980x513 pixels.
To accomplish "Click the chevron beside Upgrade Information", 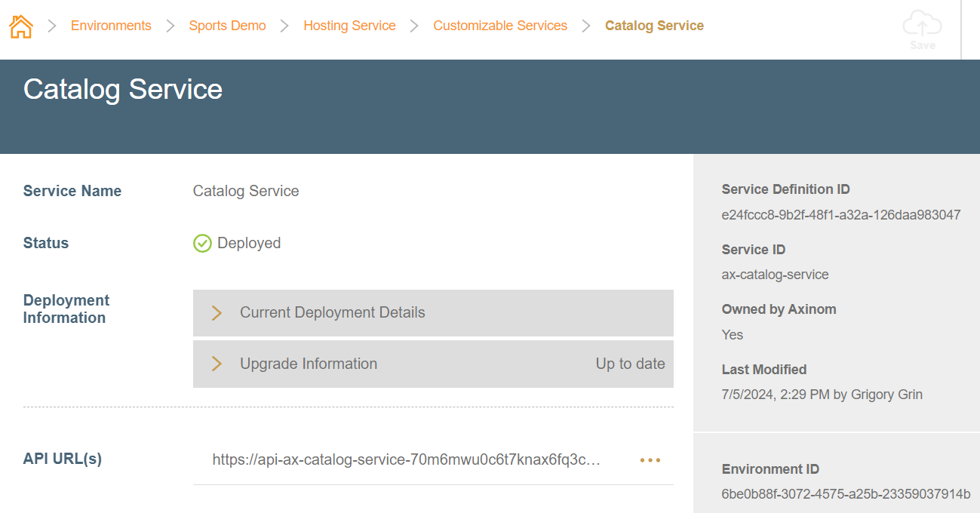I will tap(217, 364).
